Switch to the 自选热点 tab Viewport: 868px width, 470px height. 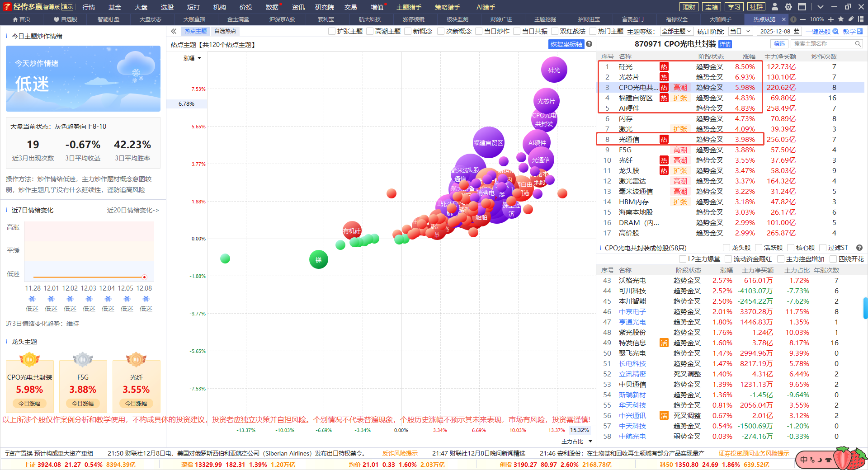(x=225, y=31)
